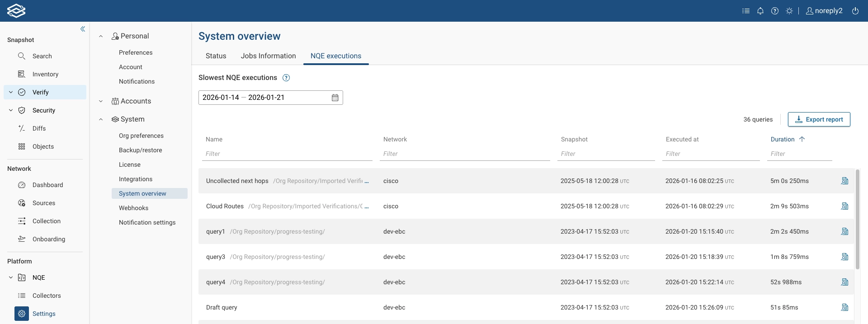Open Webhooks settings page
Screen dimensions: 868x324
click(133, 208)
